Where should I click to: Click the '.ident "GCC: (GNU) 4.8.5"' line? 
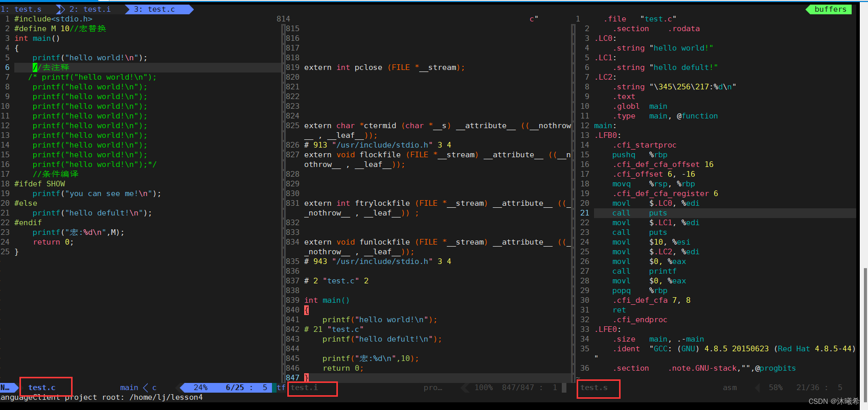734,349
